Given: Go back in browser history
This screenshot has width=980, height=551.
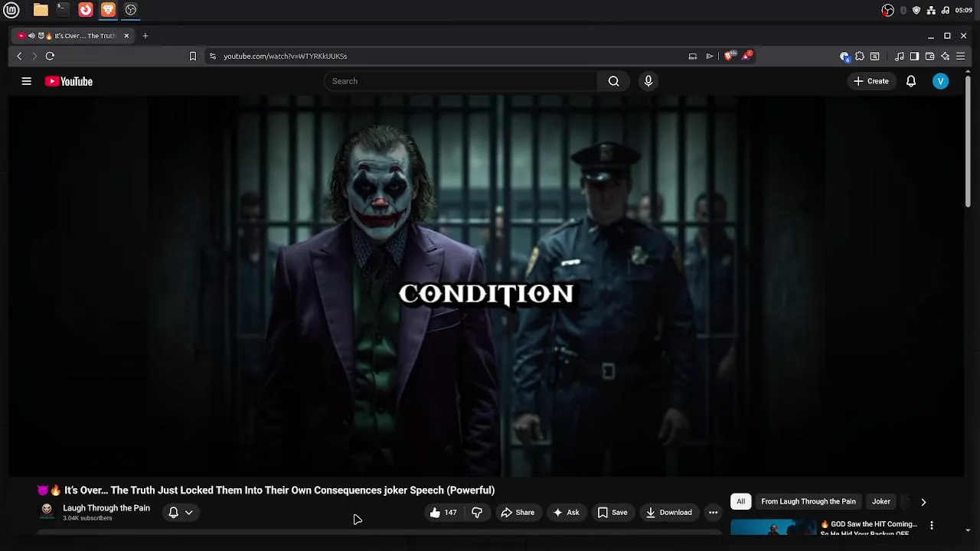Looking at the screenshot, I should point(20,56).
